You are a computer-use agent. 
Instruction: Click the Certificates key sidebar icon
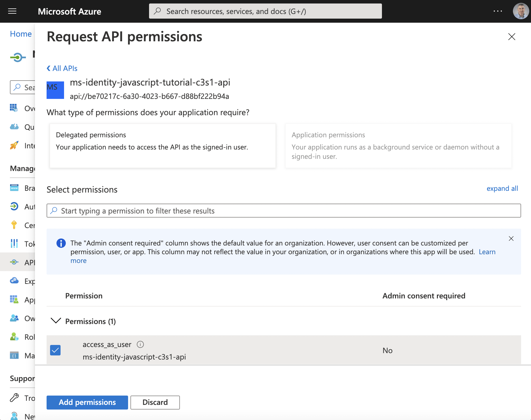click(14, 225)
